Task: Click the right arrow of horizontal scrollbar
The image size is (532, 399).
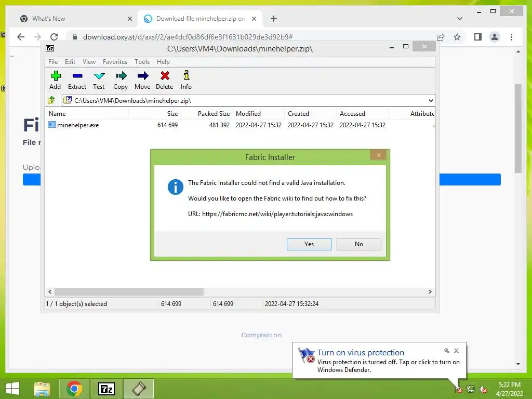Action: click(430, 292)
